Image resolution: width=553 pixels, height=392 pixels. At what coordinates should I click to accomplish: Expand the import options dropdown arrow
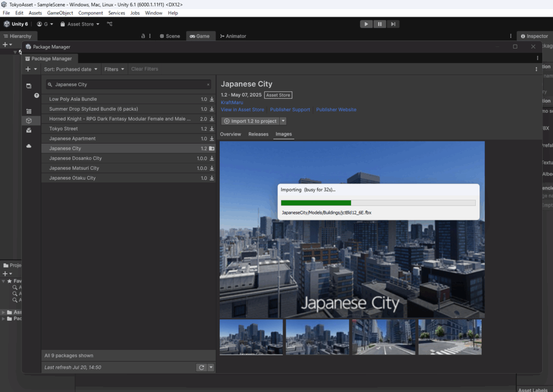[283, 121]
